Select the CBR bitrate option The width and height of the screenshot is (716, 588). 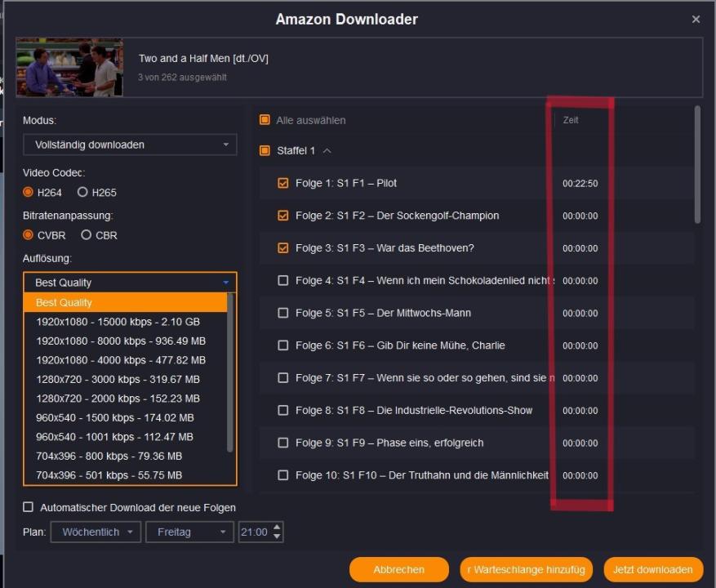(87, 235)
